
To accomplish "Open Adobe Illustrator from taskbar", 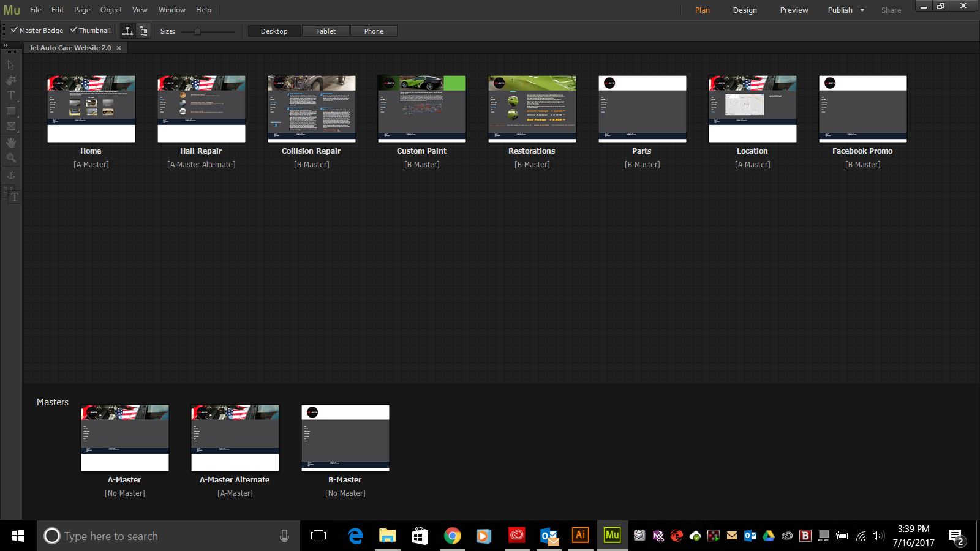I will (580, 536).
